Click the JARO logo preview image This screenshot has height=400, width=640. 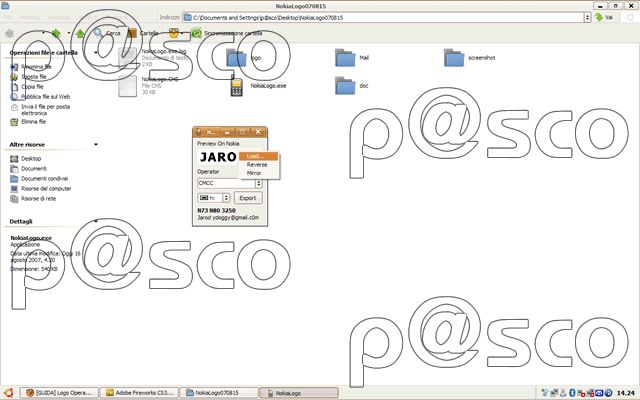coord(218,157)
